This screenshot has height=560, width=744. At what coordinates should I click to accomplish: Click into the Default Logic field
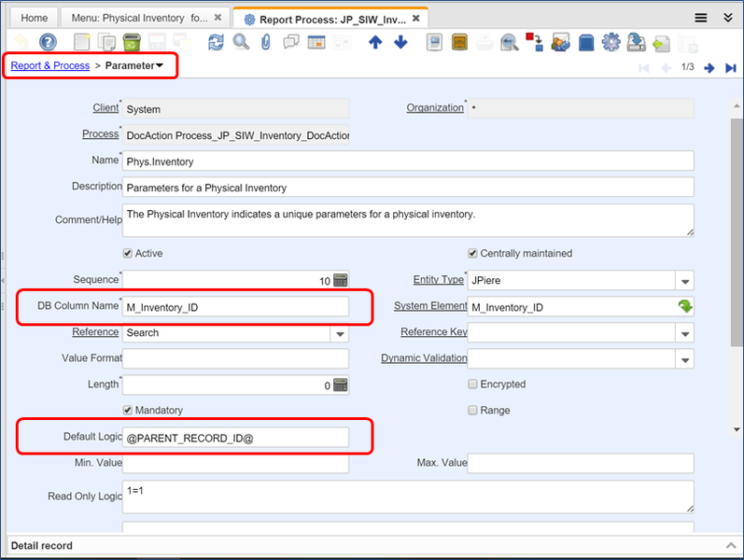coord(235,437)
